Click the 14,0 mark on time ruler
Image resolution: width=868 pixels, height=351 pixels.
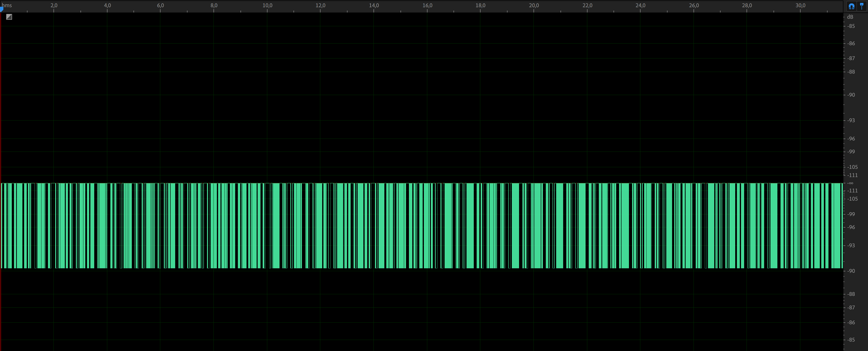pyautogui.click(x=374, y=5)
